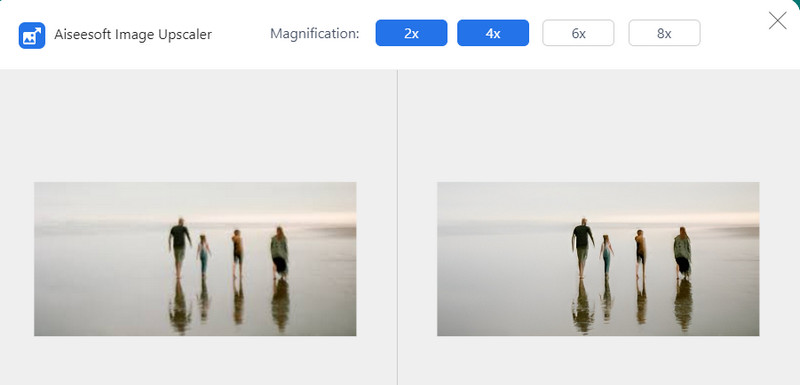Click the child in brown in the left photo
Image resolution: width=800 pixels, height=385 pixels.
pos(237,253)
